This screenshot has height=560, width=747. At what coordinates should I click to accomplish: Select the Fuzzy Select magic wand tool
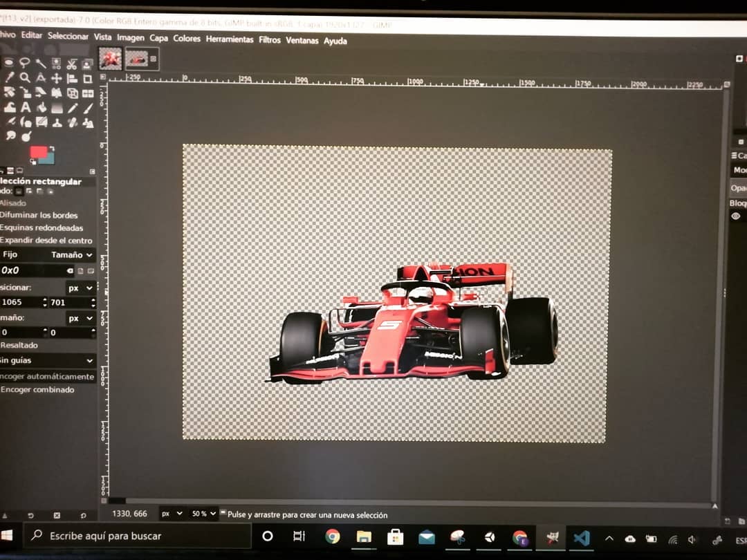pos(41,63)
